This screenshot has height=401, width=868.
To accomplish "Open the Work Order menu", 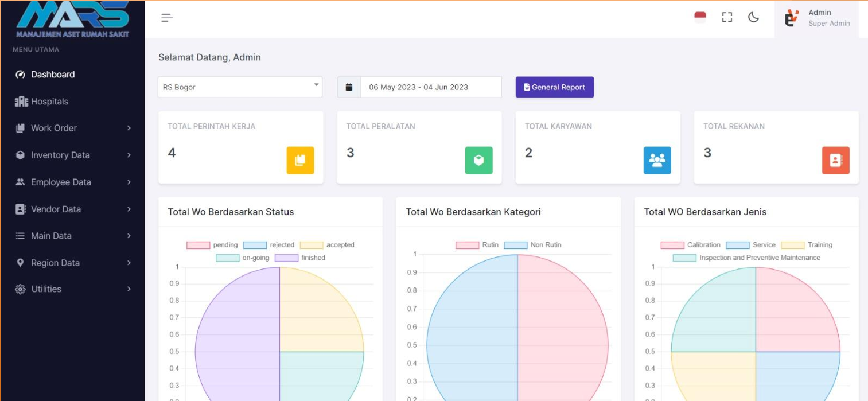I will 72,128.
